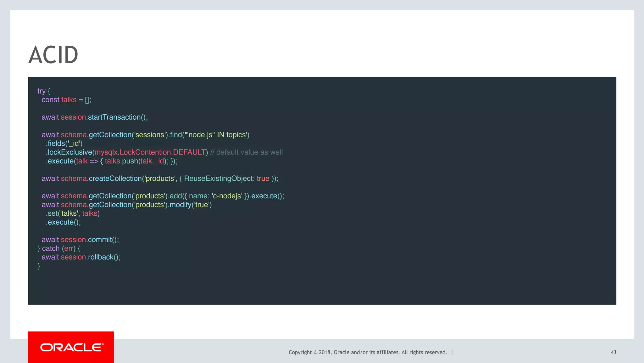This screenshot has height=363, width=644.
Task: Click ReuseExistingObject: true option
Action: click(226, 179)
